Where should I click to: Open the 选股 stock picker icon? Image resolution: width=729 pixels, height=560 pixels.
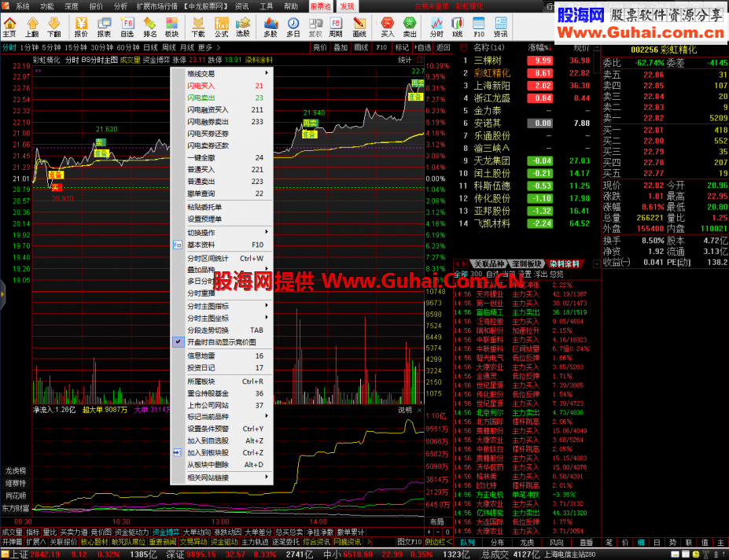pos(243,27)
